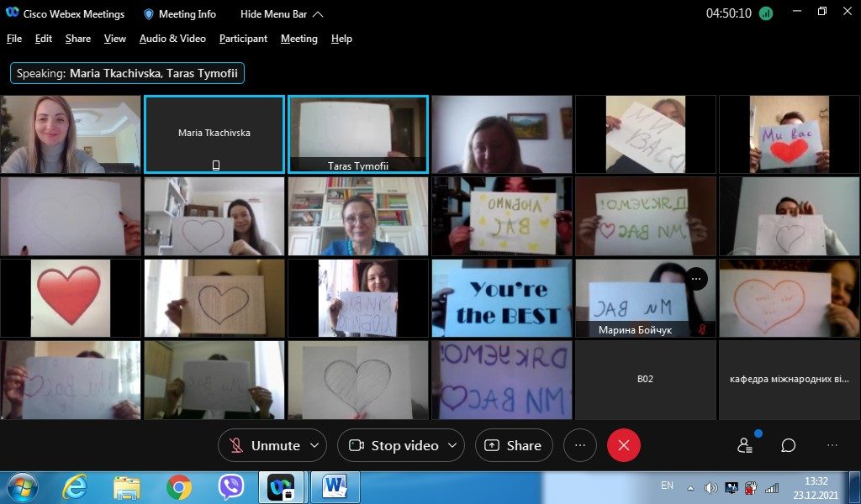
Task: Expand audio options arrow beside Unmute
Action: (315, 445)
